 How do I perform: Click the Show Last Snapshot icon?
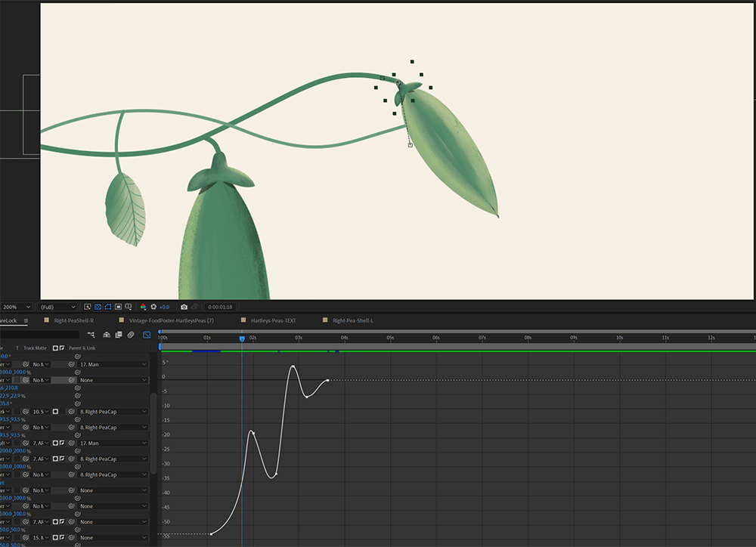[195, 307]
